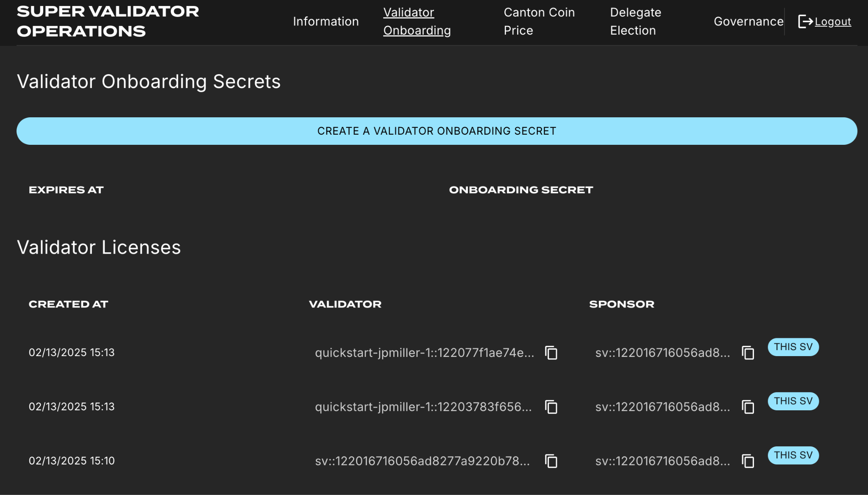The image size is (868, 495).
Task: Select the Validator Onboarding tab
Action: (x=417, y=21)
